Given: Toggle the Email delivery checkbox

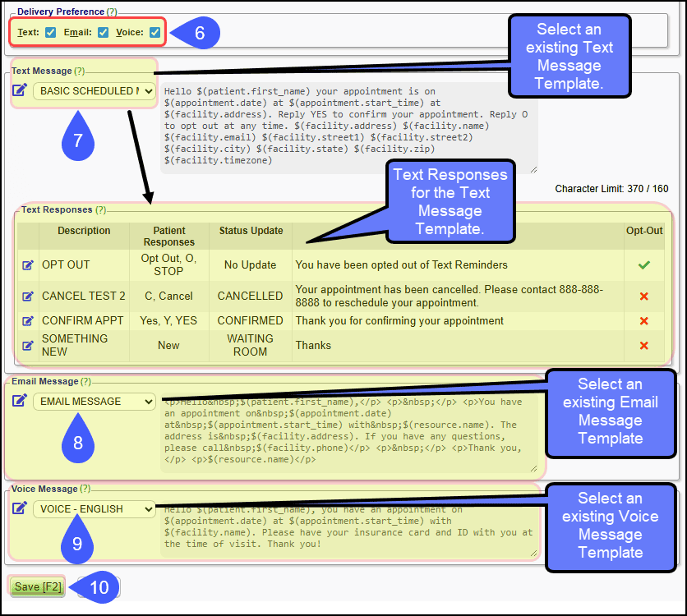Looking at the screenshot, I should point(103,32).
